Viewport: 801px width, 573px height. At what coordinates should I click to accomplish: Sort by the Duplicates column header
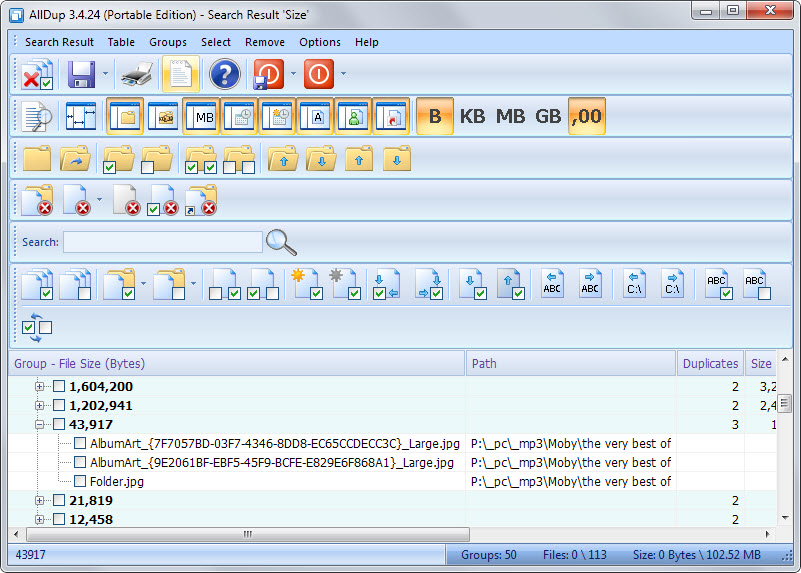tap(711, 364)
